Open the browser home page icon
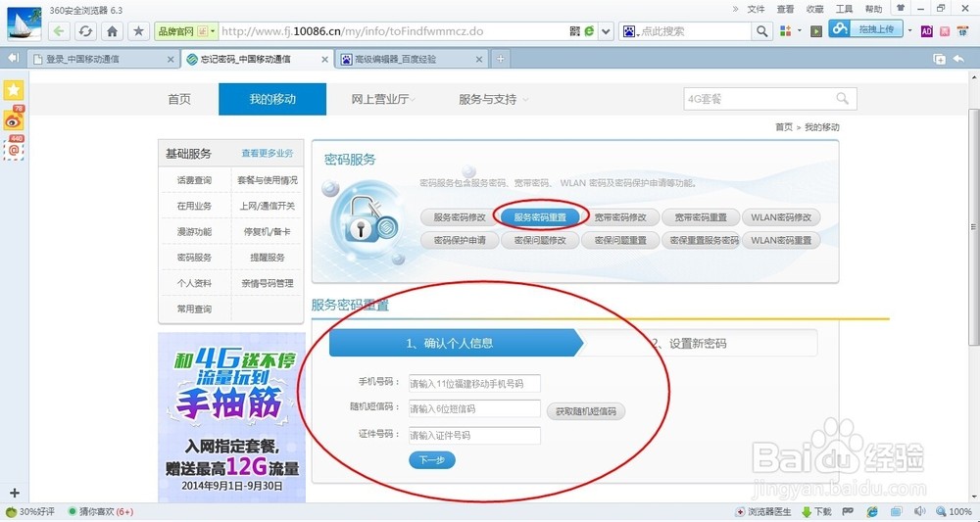980x522 pixels. click(x=112, y=31)
